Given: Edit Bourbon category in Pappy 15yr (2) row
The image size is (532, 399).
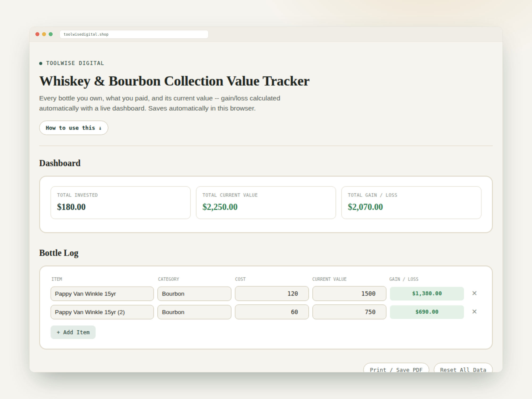Looking at the screenshot, I should [x=194, y=312].
